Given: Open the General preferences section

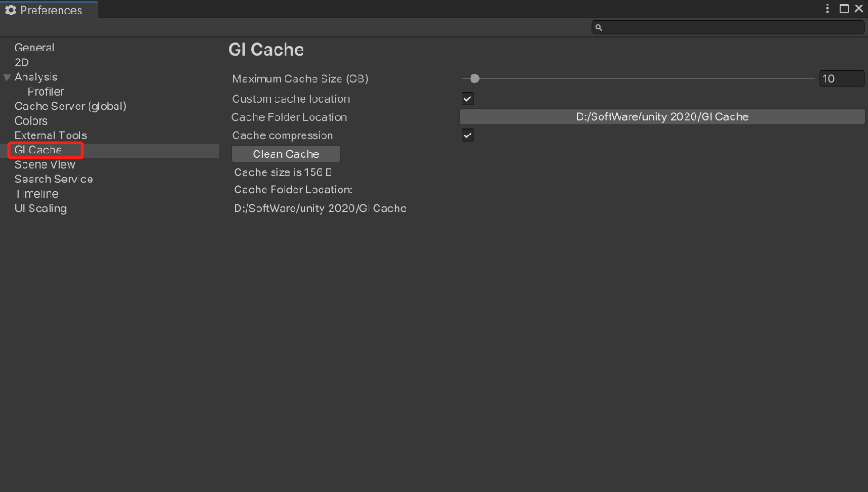Looking at the screenshot, I should 34,48.
